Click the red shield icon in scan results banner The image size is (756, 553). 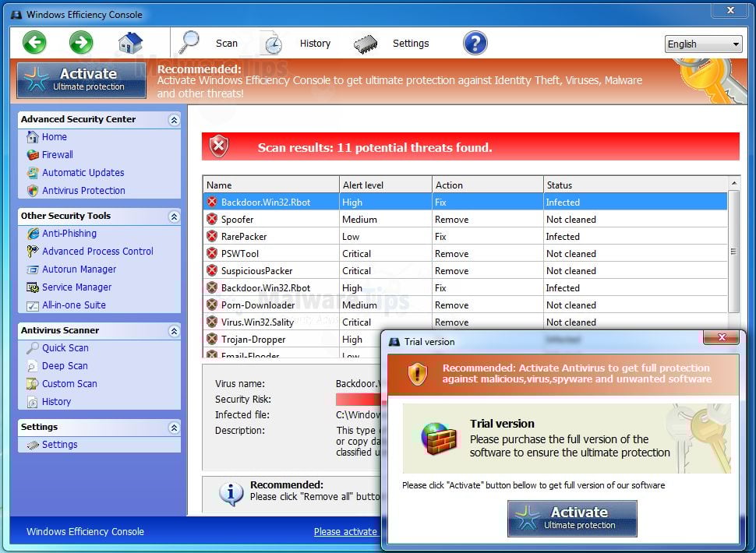pos(219,146)
